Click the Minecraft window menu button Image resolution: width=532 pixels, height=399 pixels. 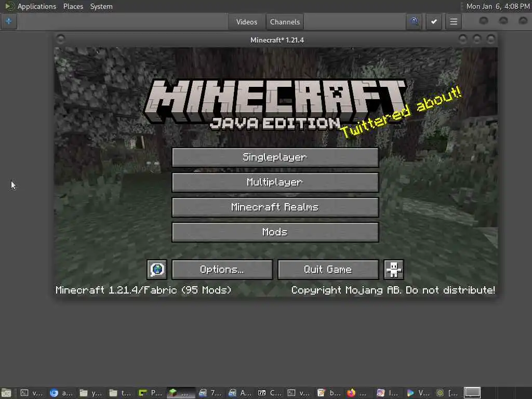point(61,39)
